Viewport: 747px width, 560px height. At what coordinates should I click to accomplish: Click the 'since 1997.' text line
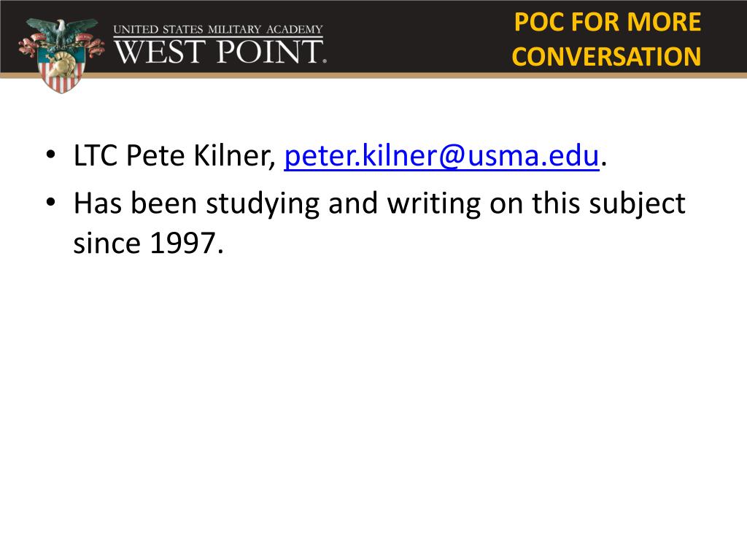[148, 243]
